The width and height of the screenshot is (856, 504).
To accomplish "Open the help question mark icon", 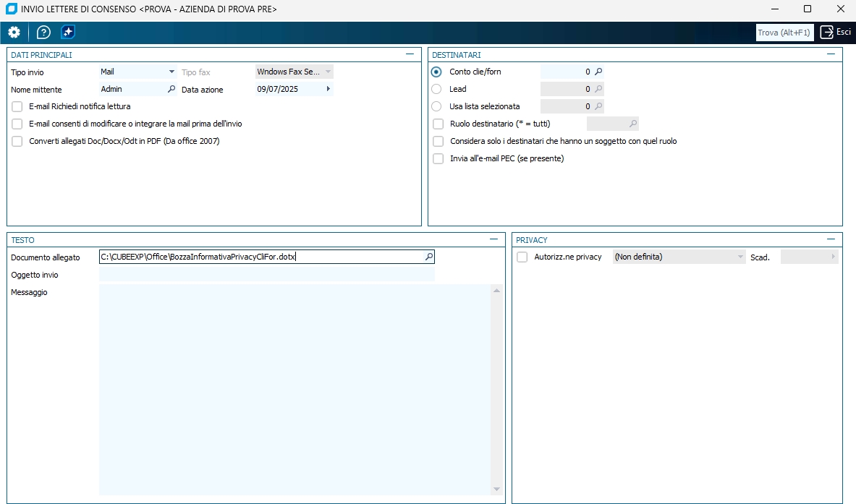I will click(x=43, y=33).
